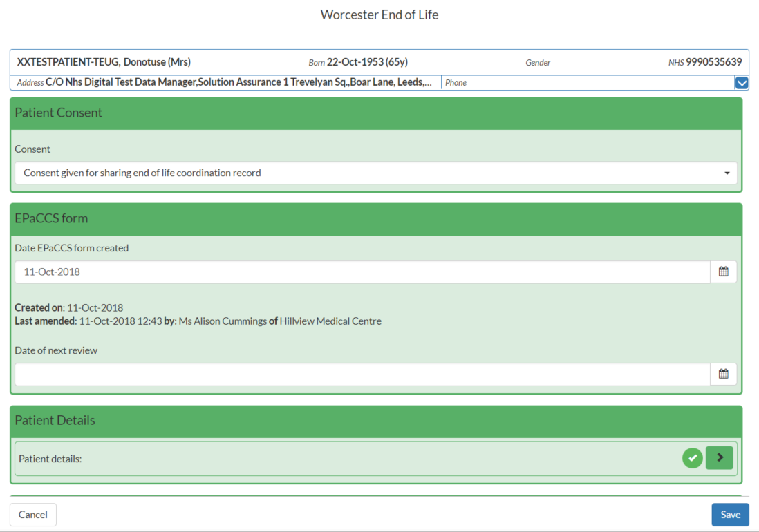Click 'Last amended' line with Alison Cummings

click(x=198, y=321)
